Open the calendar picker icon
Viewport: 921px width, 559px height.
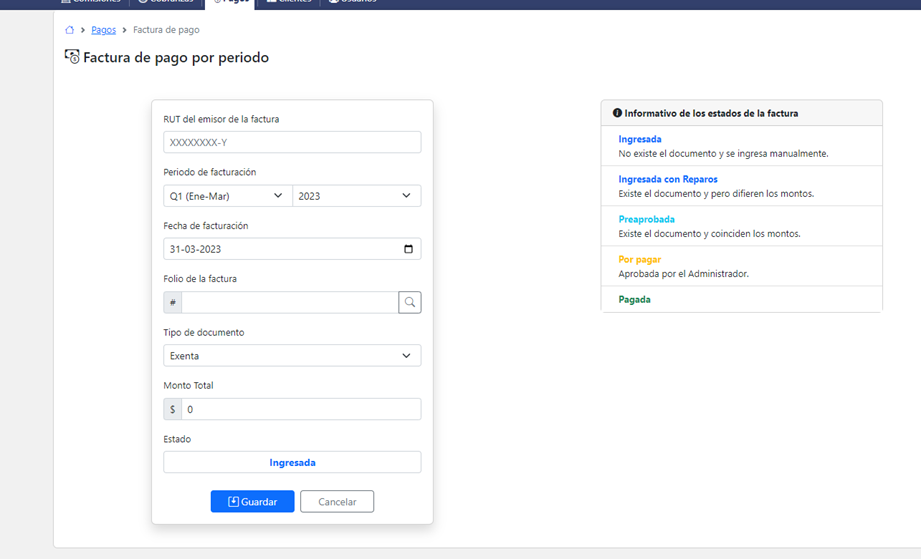pos(408,249)
